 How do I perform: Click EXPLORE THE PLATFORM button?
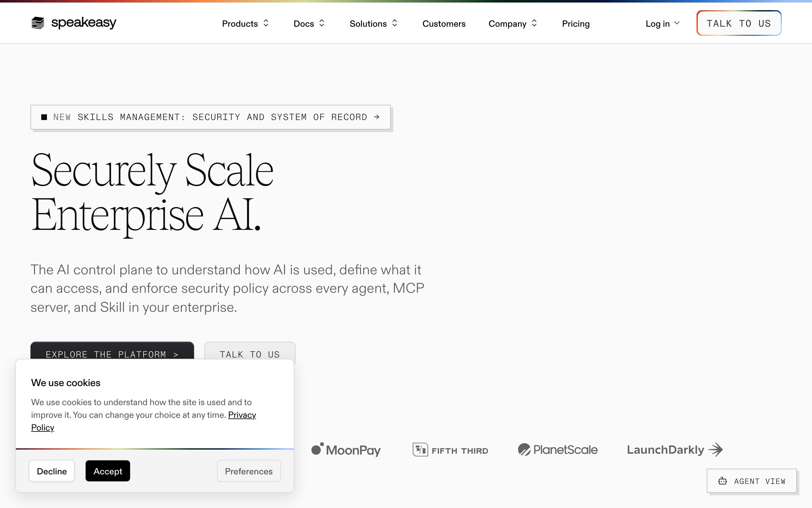[x=112, y=351]
